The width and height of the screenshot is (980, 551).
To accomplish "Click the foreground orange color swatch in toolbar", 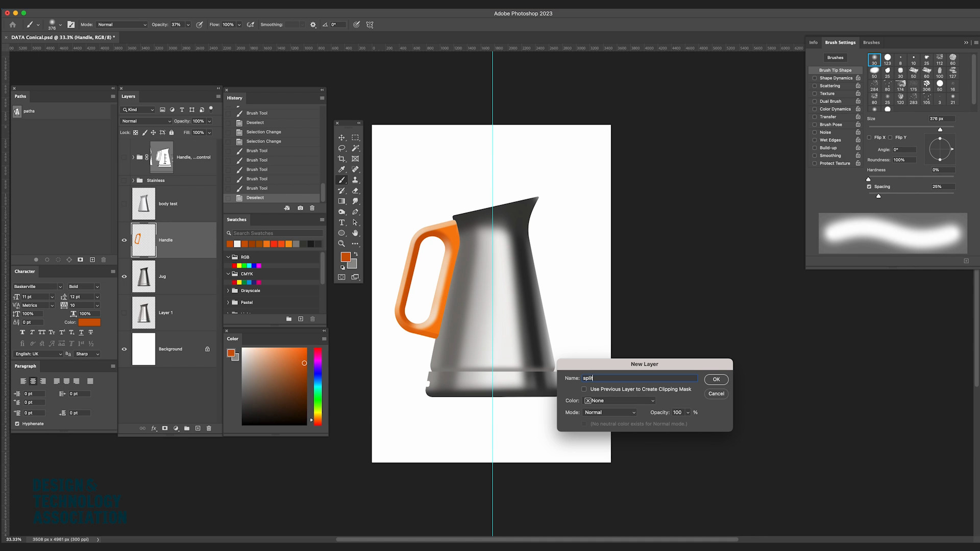I will click(346, 257).
